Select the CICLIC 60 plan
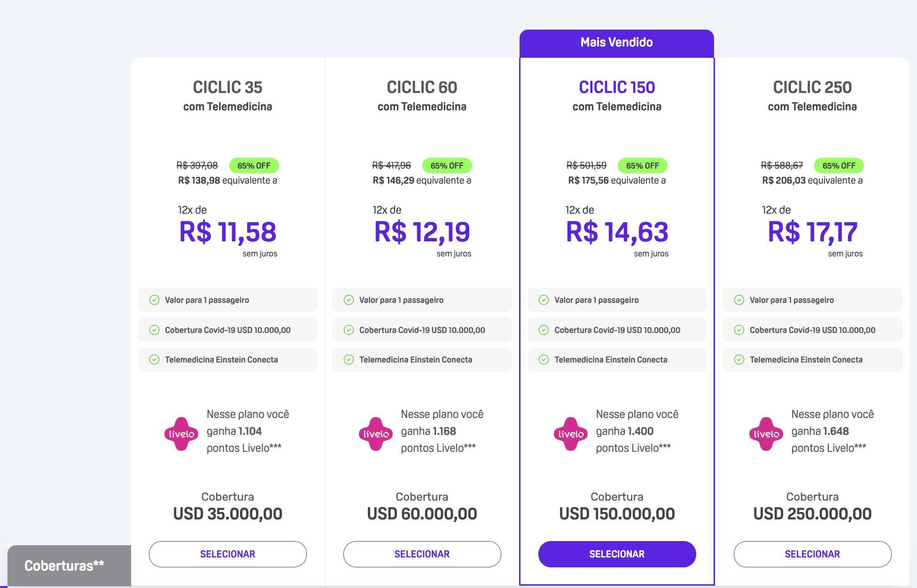 pos(422,554)
